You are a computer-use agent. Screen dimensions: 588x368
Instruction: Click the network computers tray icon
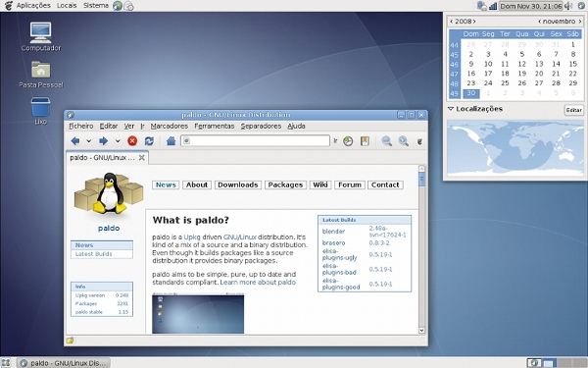coord(482,6)
